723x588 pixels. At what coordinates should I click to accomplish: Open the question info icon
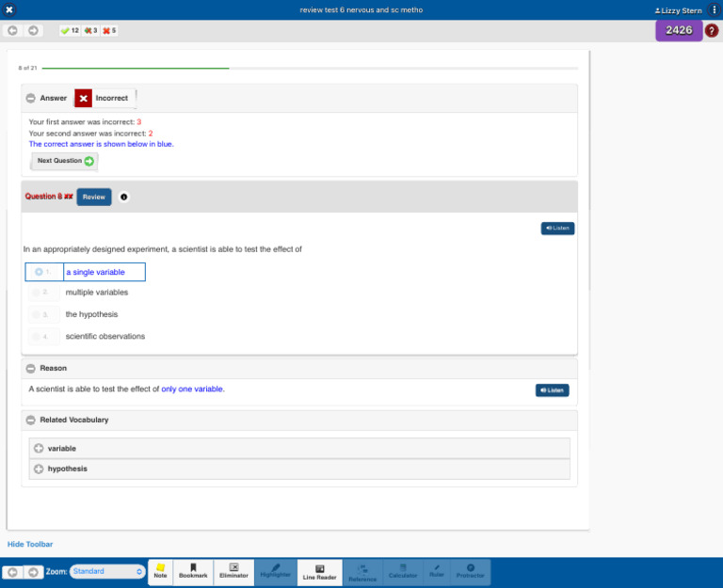(123, 197)
